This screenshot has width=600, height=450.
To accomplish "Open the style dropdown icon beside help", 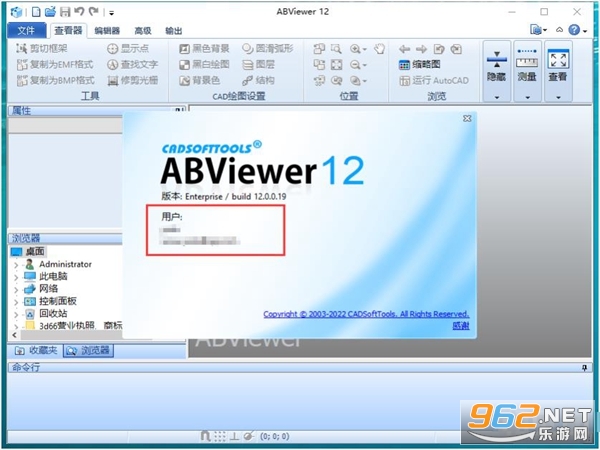I will (538, 30).
